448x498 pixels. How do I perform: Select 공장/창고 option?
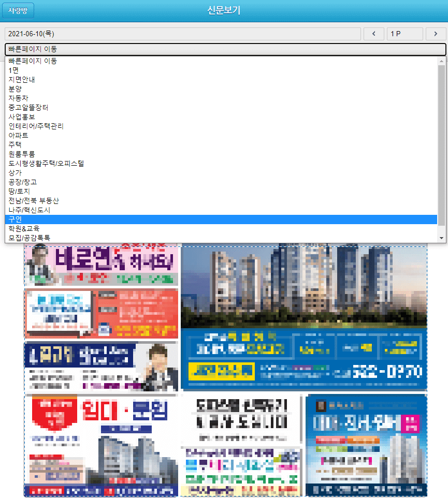click(221, 182)
